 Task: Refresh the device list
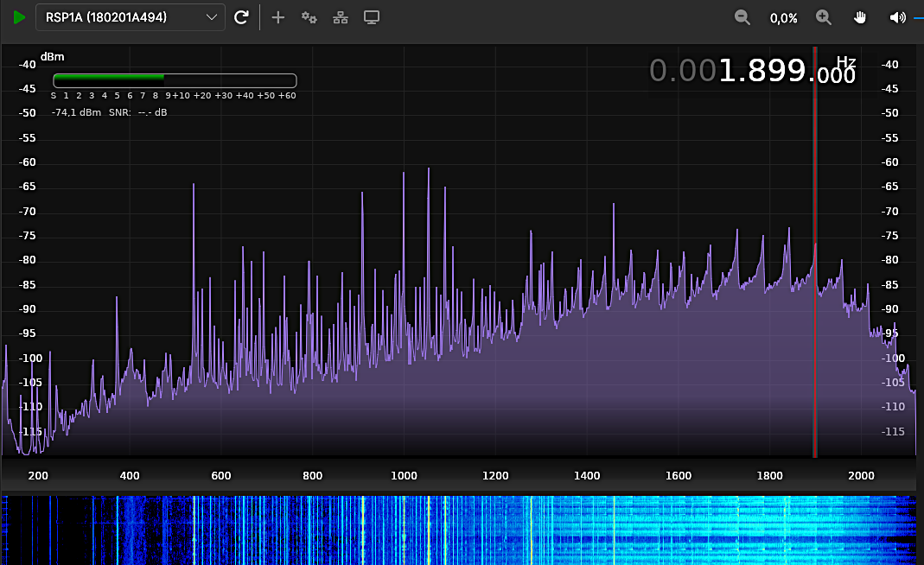pos(242,17)
